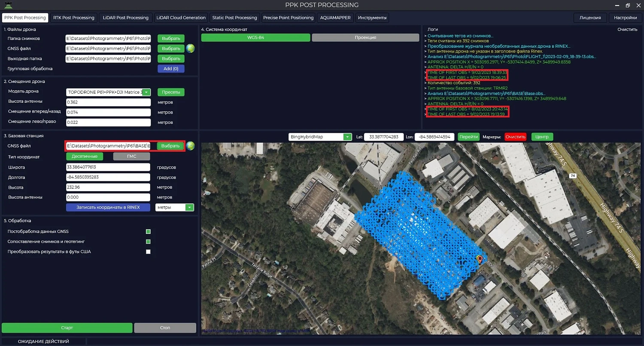Viewport: 644px width, 346px height.
Task: Switch the coordinate type to ГМС
Action: [131, 156]
